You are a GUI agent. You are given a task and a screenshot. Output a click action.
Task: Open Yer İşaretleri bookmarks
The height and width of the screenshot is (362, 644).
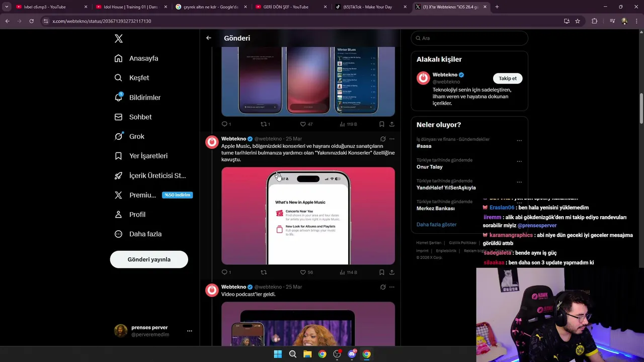pyautogui.click(x=141, y=156)
